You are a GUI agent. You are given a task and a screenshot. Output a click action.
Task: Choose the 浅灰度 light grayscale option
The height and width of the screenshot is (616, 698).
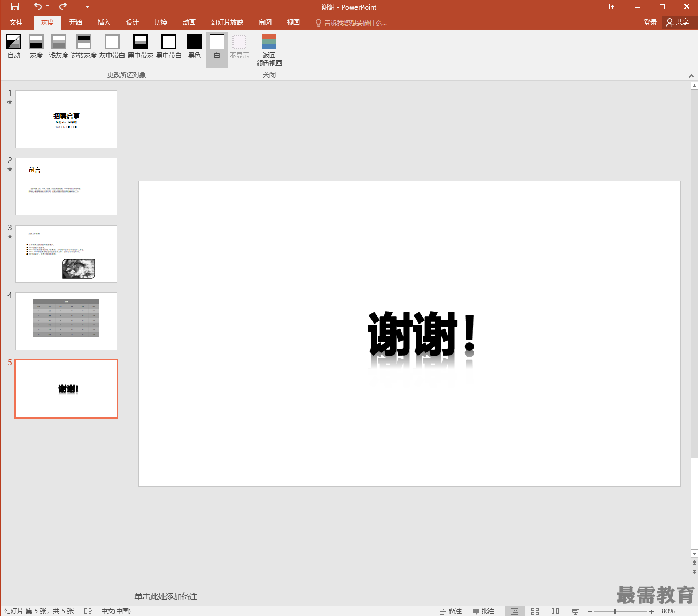(x=59, y=47)
